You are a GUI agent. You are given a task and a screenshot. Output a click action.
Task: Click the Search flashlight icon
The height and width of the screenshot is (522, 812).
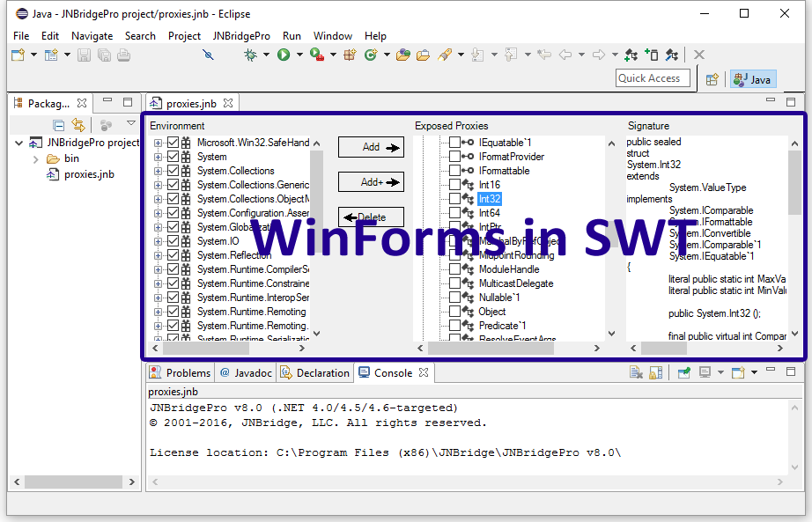[445, 55]
